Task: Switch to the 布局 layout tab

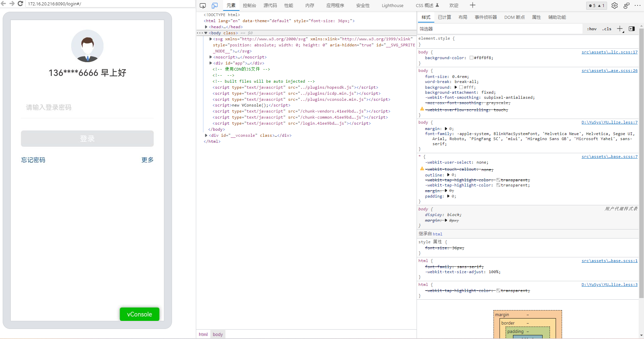Action: [463, 17]
